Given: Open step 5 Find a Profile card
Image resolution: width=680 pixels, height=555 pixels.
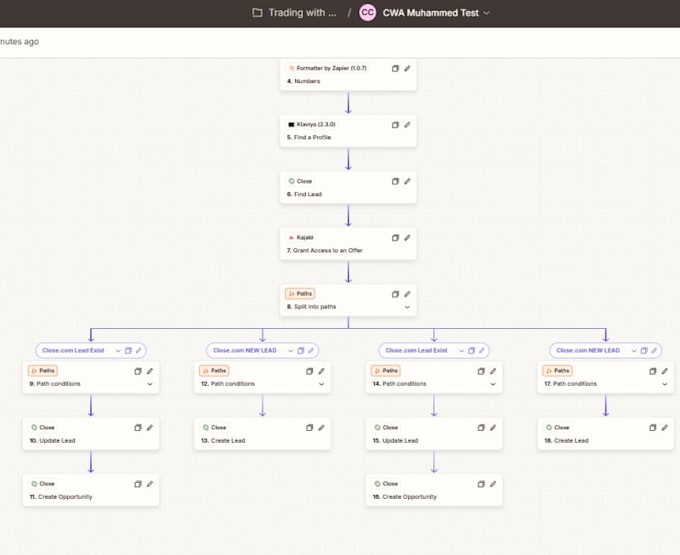Looking at the screenshot, I should pos(348,131).
